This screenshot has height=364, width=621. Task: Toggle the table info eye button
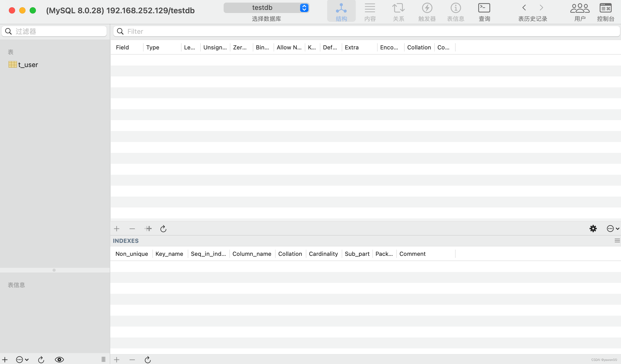pos(59,360)
